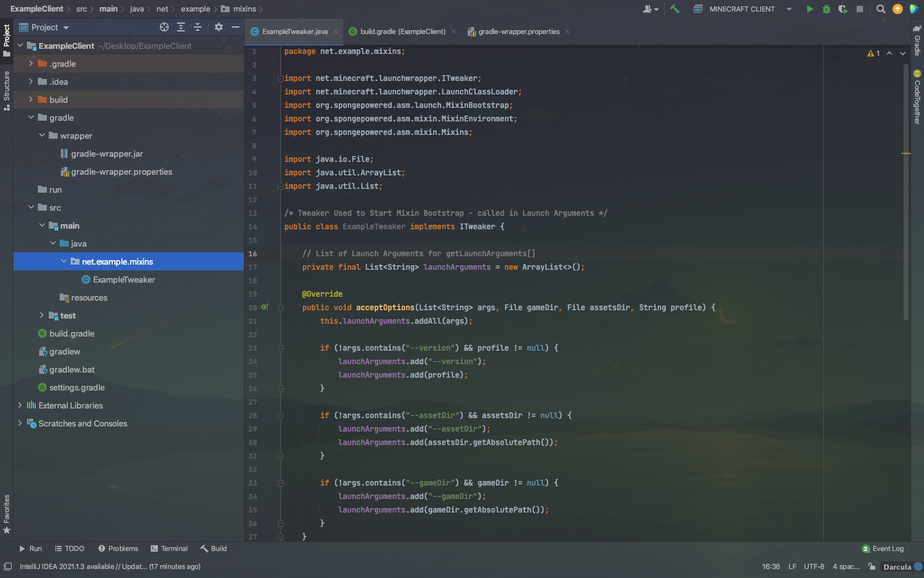Fold the acceptOptions method at line 20

[x=280, y=308]
